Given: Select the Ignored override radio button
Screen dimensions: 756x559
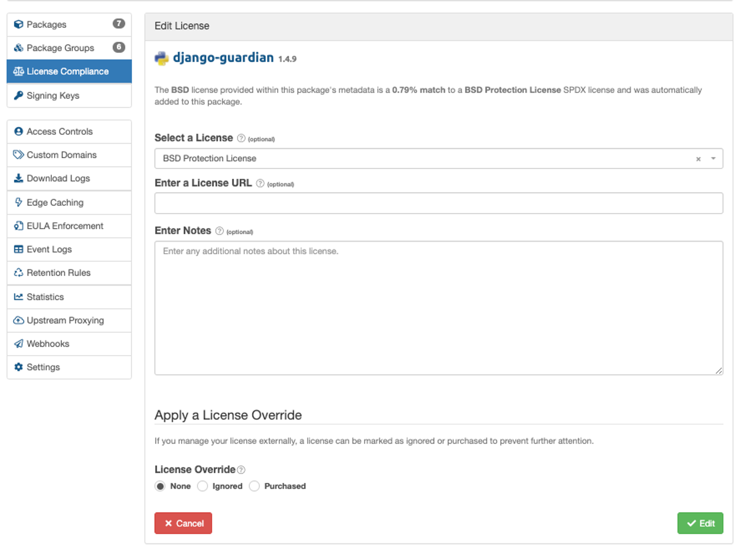Looking at the screenshot, I should [x=202, y=486].
